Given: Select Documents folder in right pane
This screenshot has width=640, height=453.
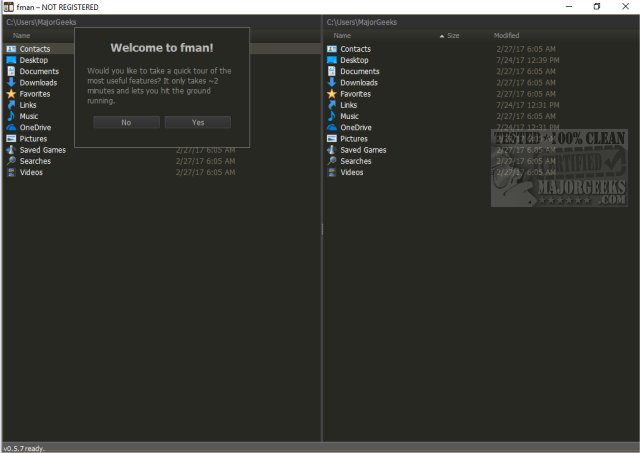Looking at the screenshot, I should (359, 71).
